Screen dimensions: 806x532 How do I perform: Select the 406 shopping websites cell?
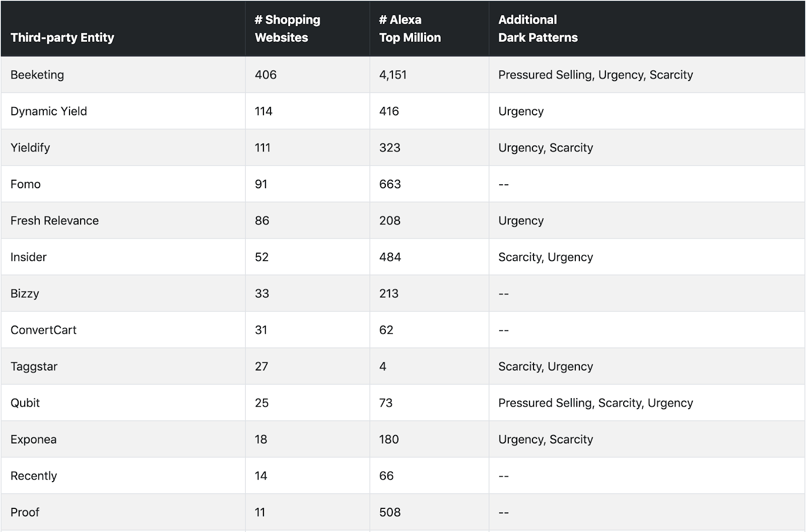point(265,75)
